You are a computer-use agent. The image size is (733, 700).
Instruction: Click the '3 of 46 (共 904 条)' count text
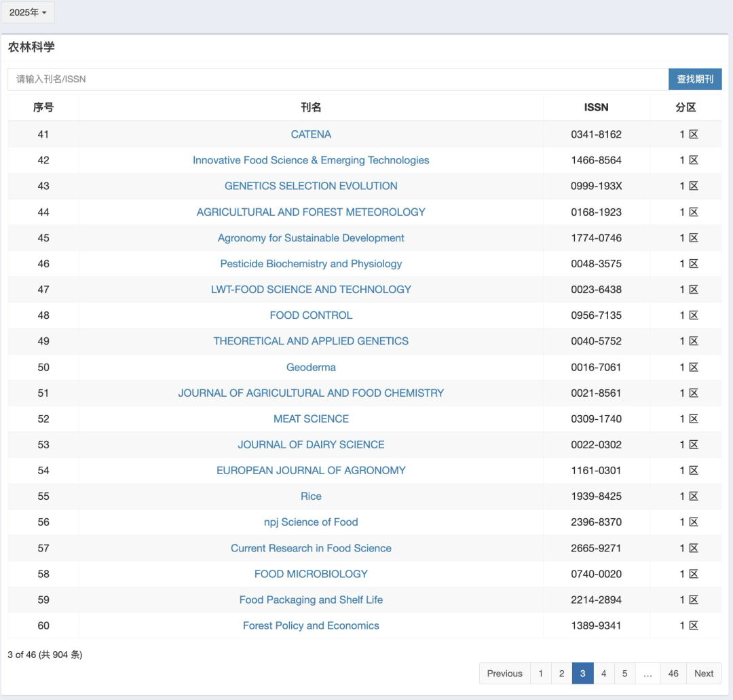(x=45, y=655)
